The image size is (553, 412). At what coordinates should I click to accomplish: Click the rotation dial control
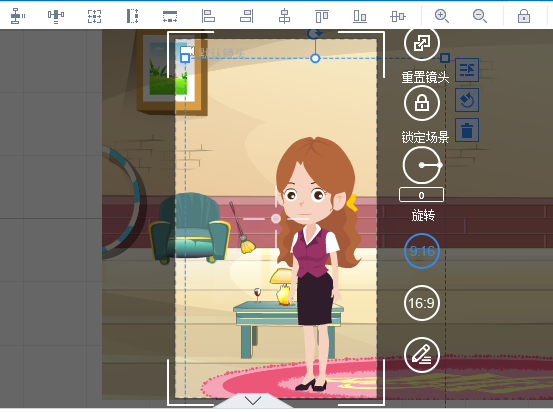422,165
